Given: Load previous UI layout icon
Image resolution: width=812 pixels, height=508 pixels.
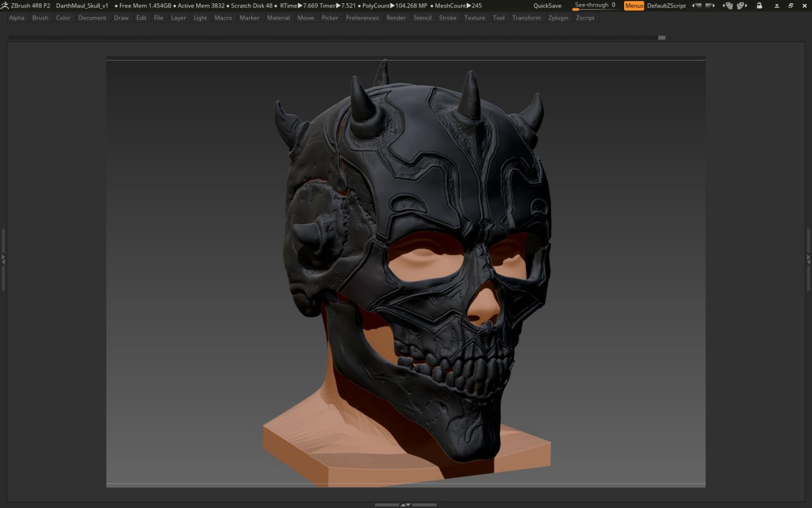Looking at the screenshot, I should point(728,6).
